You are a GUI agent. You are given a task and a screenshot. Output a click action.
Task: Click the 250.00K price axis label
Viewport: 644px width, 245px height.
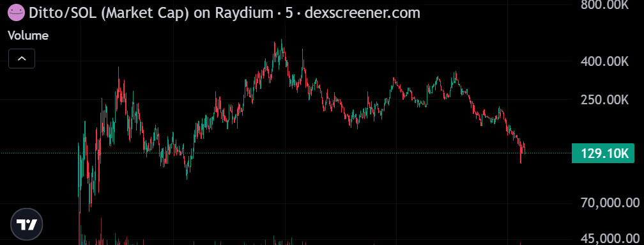pos(604,100)
